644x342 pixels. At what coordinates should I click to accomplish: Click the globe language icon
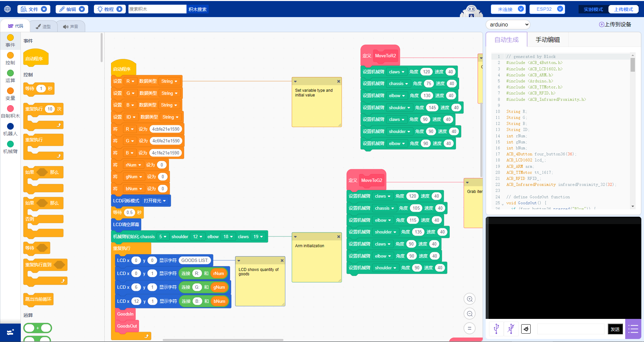pyautogui.click(x=7, y=9)
